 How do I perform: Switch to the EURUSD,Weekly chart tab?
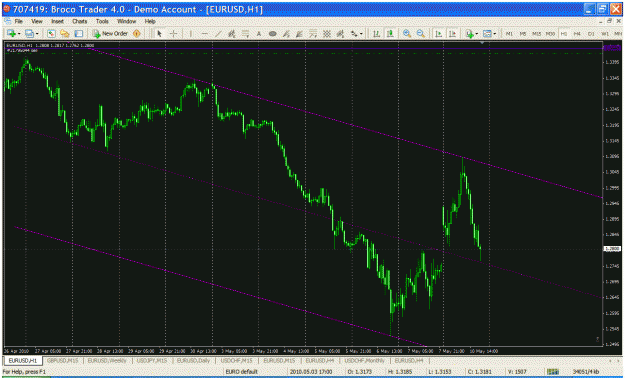pos(107,360)
